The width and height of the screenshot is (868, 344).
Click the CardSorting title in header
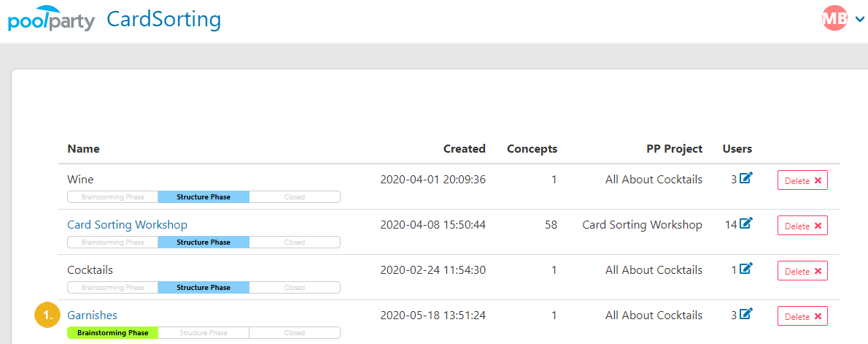(164, 20)
